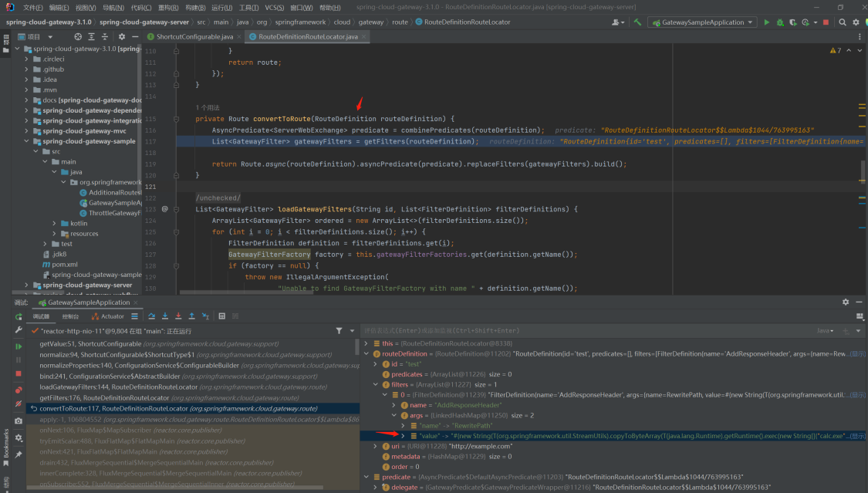Open IDE settings gear in the top toolbar

pyautogui.click(x=856, y=22)
